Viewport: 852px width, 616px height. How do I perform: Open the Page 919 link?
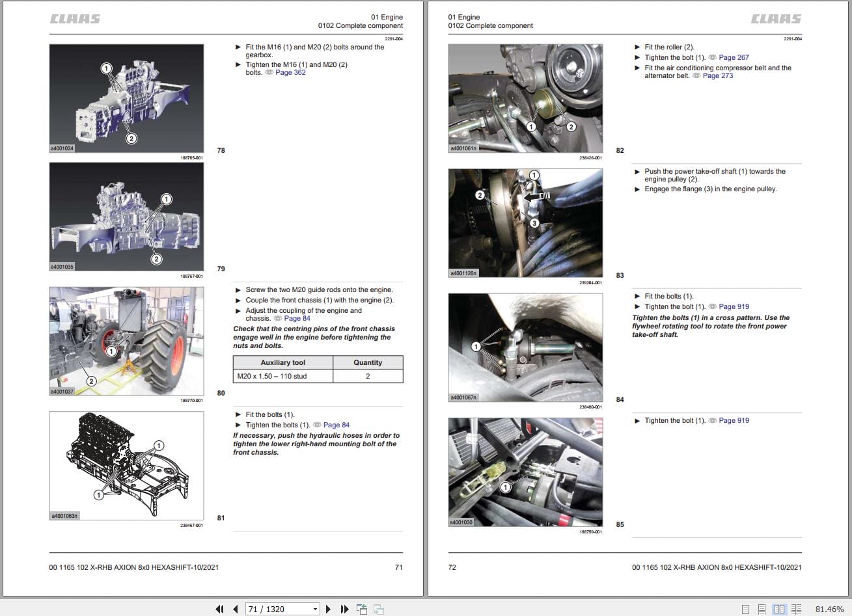(733, 306)
